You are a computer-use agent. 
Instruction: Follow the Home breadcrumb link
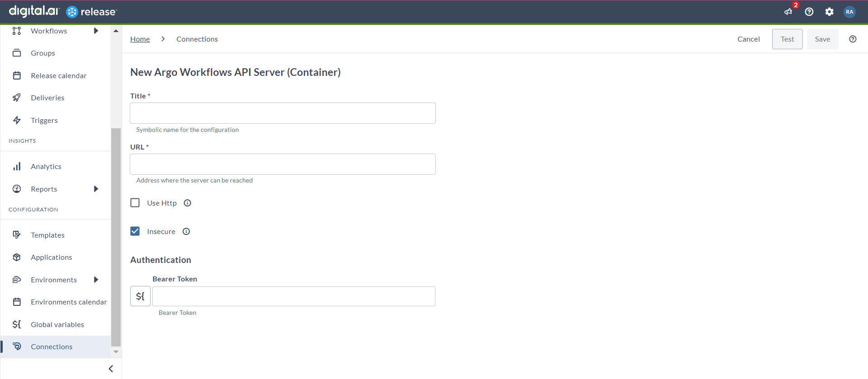pos(140,39)
